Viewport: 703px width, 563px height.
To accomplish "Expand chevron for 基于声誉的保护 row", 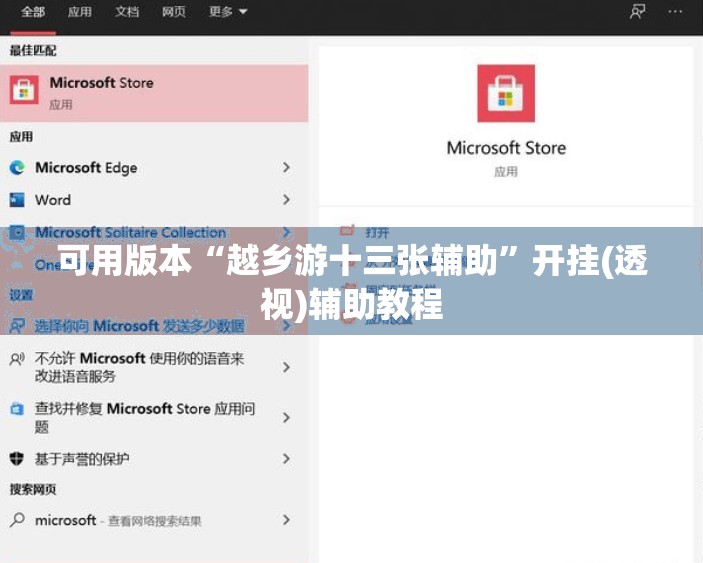I will tap(286, 459).
